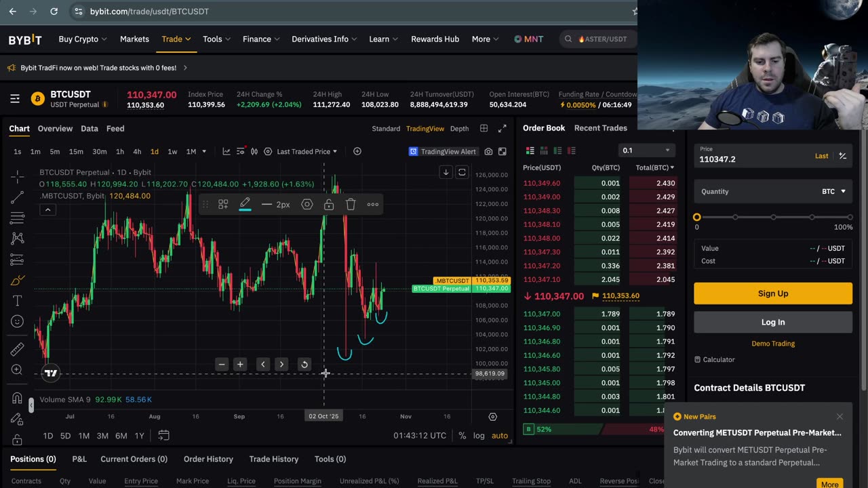
Task: Expand the Tools navigation menu
Action: 216,39
